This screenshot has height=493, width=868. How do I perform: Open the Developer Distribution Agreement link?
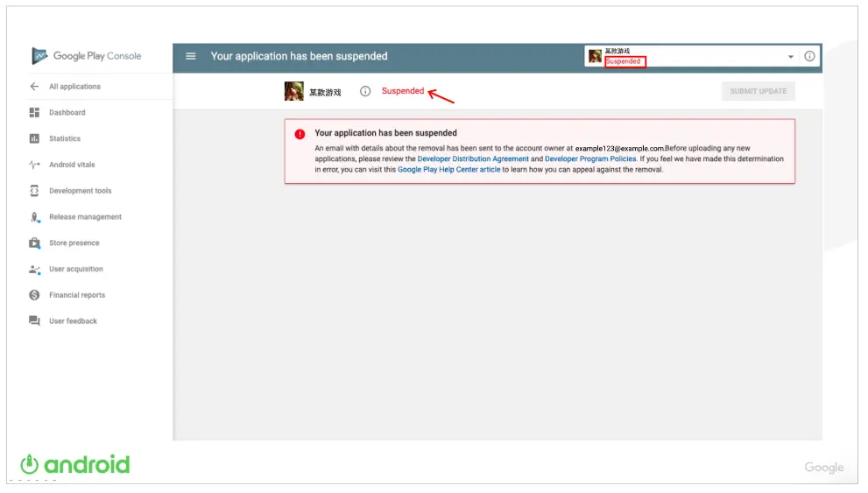[x=473, y=158]
